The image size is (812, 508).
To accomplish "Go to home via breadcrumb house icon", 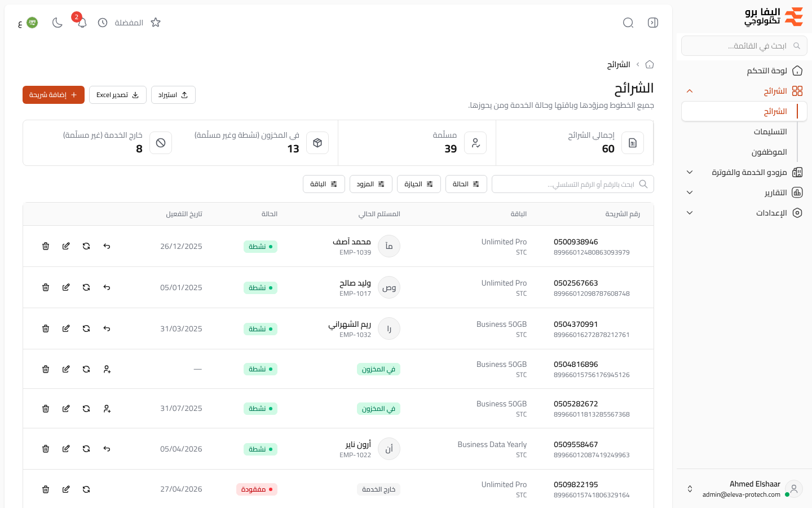I will pos(650,64).
